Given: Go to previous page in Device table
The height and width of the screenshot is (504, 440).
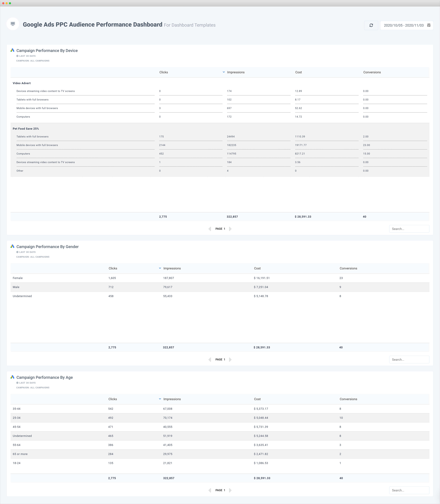Looking at the screenshot, I should click(x=210, y=229).
